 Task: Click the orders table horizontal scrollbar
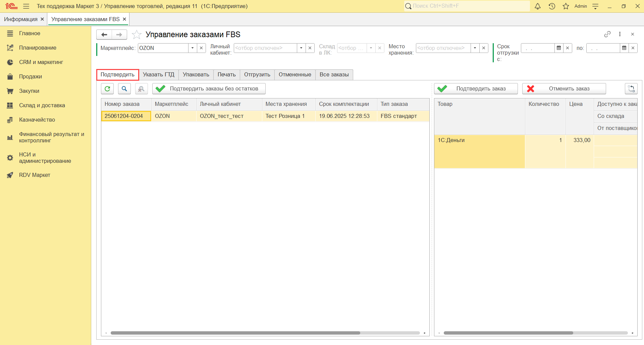[x=235, y=333]
